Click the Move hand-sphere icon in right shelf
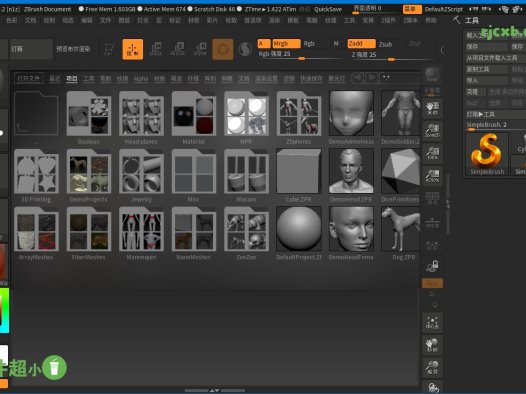Image resolution: width=526 pixels, height=394 pixels. pos(432,345)
